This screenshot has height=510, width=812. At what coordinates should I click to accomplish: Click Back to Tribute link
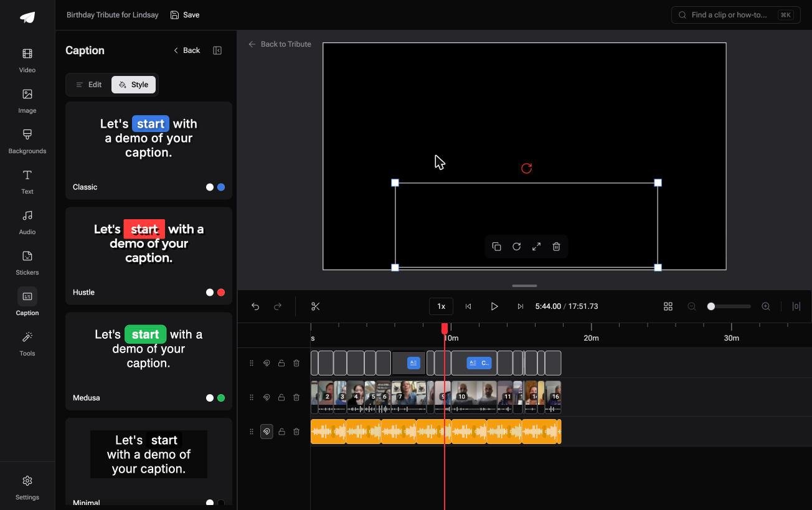pos(280,44)
